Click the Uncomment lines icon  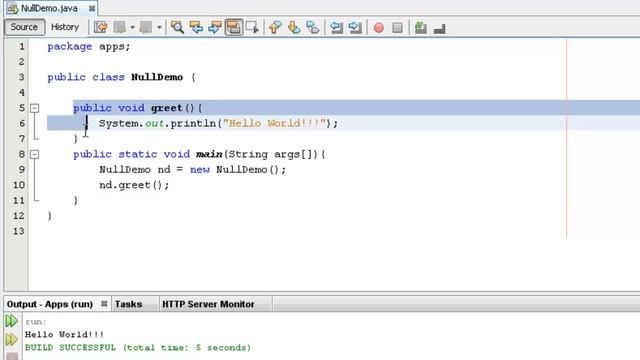(440, 28)
